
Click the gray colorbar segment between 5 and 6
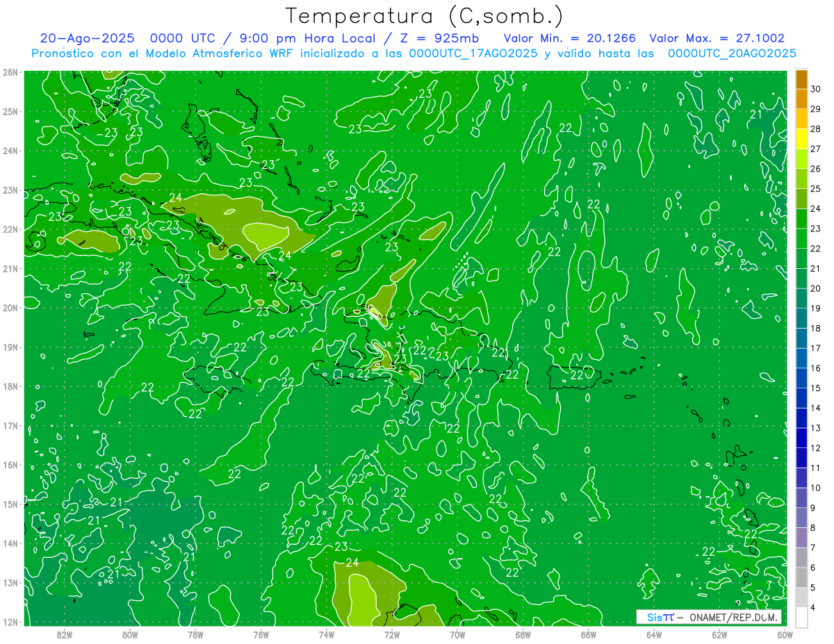click(801, 577)
